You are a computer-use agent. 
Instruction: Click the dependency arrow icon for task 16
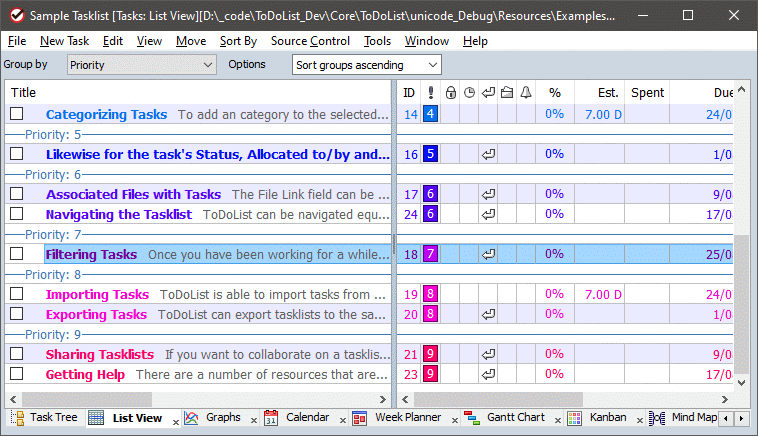(488, 154)
